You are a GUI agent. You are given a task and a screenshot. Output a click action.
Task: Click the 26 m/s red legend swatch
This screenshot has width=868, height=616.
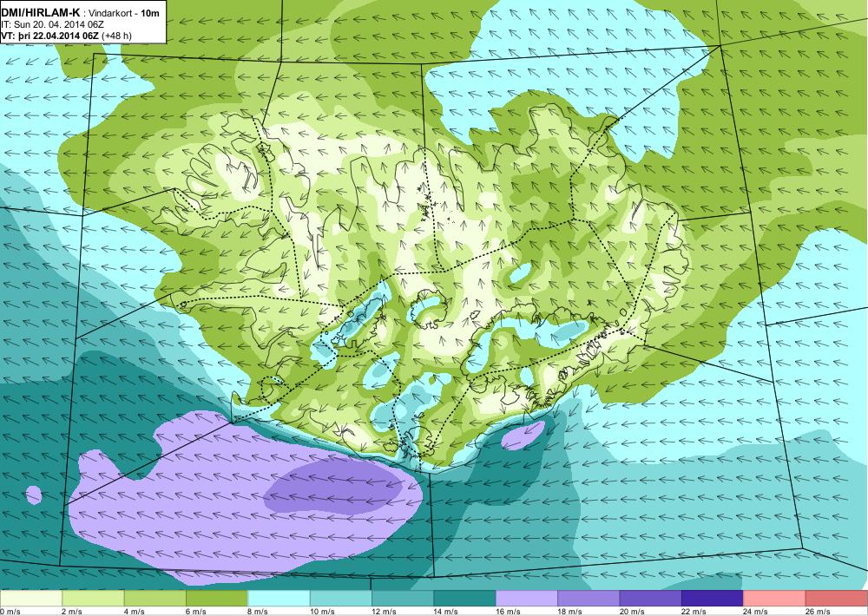point(837,599)
